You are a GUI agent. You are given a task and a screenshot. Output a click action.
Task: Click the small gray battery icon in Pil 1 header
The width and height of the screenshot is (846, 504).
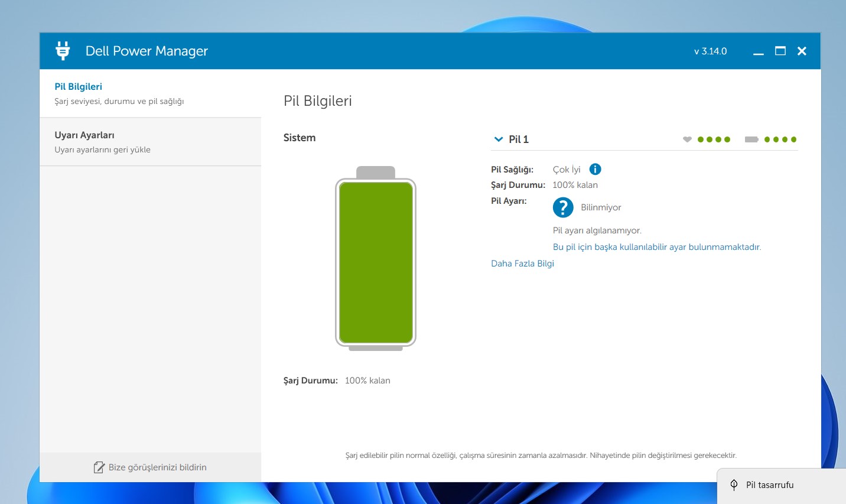[x=751, y=139]
